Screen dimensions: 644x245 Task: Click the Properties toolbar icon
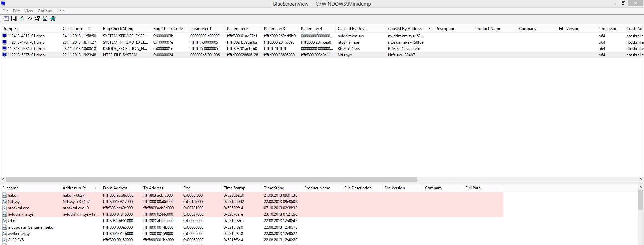point(37,19)
